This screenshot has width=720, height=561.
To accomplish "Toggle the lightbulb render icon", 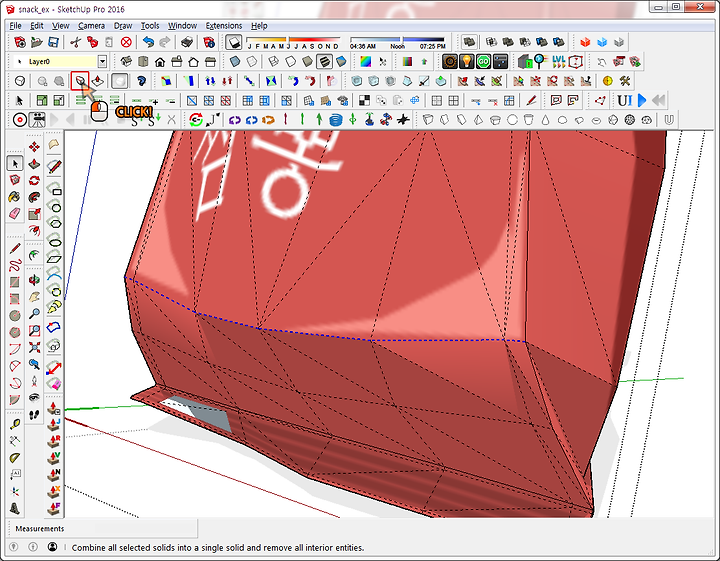I will pyautogui.click(x=466, y=61).
